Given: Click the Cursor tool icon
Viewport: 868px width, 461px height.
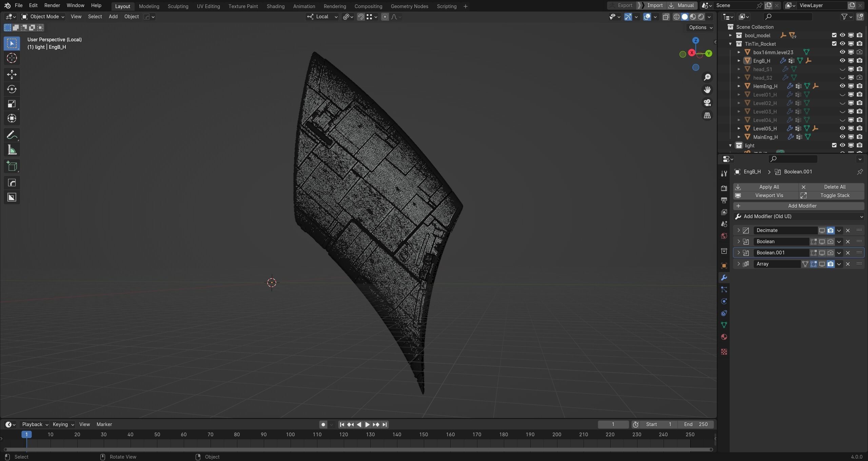Looking at the screenshot, I should pyautogui.click(x=12, y=58).
